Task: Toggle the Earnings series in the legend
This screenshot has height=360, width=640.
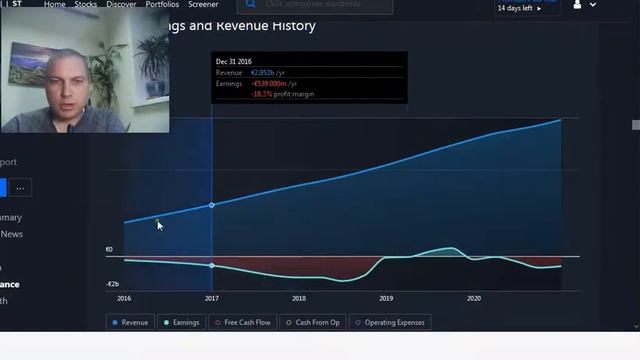Action: (182, 322)
